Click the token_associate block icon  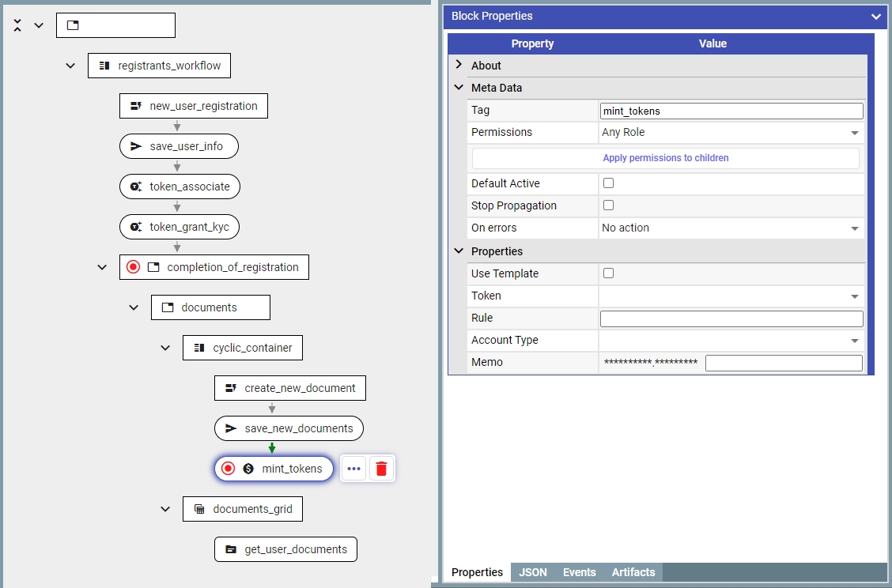click(136, 187)
